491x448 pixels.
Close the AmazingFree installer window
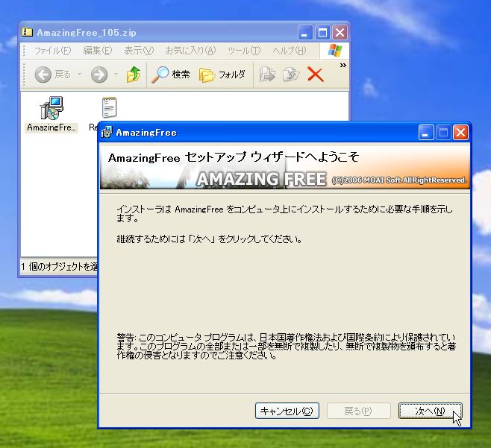460,133
